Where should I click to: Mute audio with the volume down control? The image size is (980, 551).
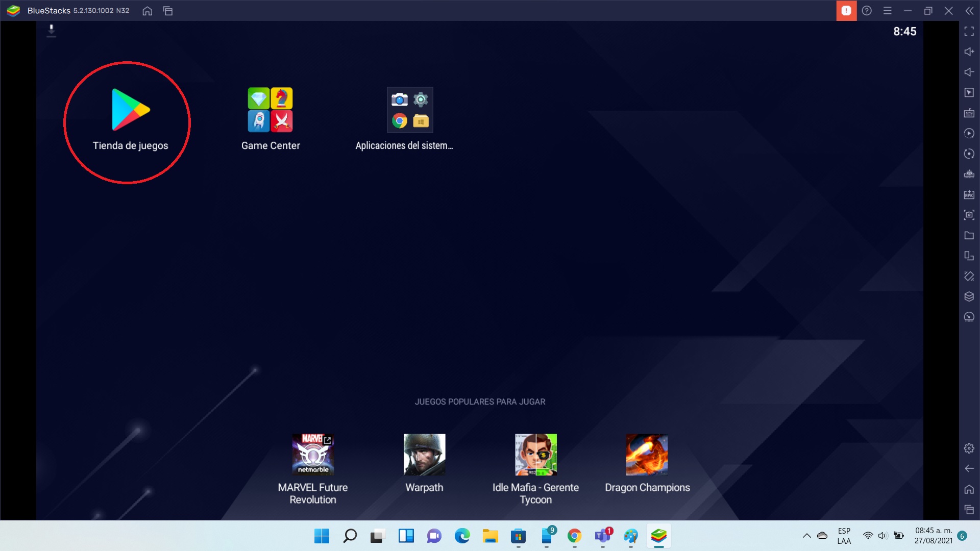point(969,72)
